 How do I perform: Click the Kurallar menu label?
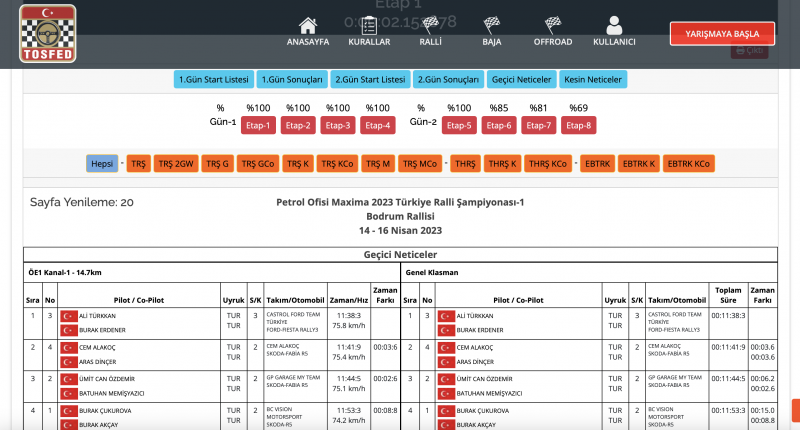[x=369, y=42]
